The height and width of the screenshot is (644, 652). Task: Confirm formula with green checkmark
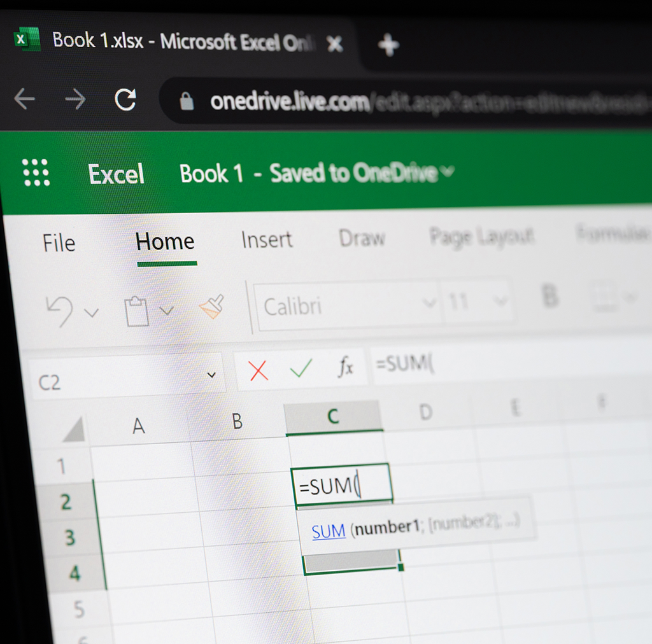[x=301, y=368]
